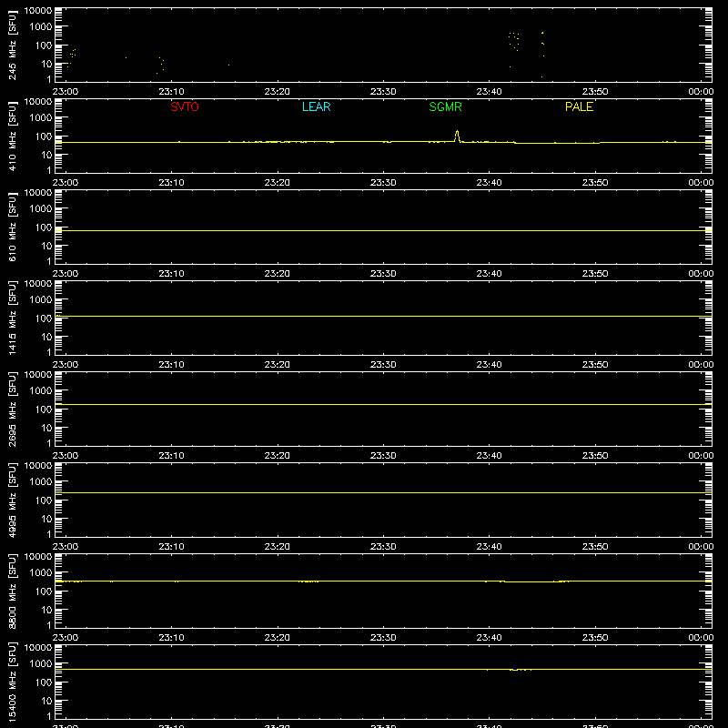Select the 4995 MHz [SFU] axis title
This screenshot has width=728, height=728.
coord(13,500)
